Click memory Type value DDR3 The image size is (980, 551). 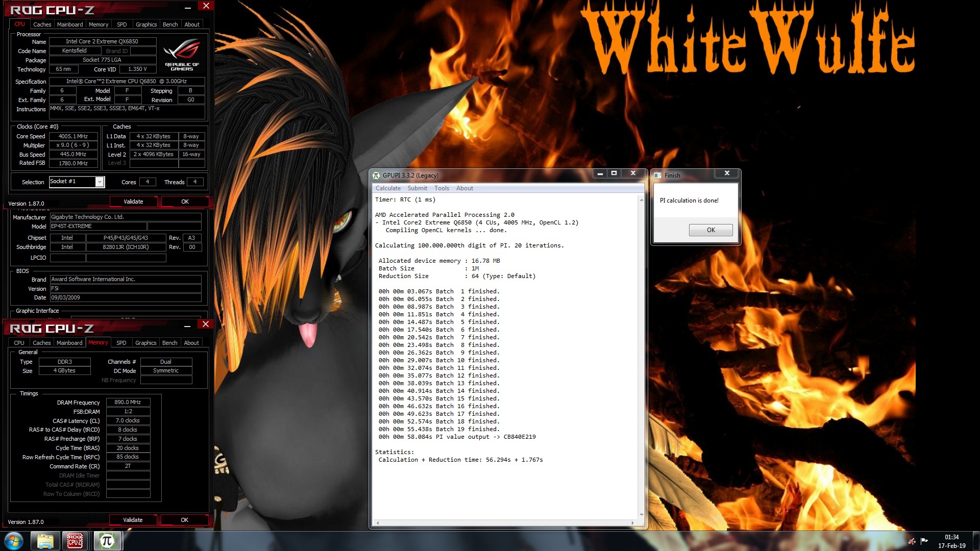tap(65, 362)
